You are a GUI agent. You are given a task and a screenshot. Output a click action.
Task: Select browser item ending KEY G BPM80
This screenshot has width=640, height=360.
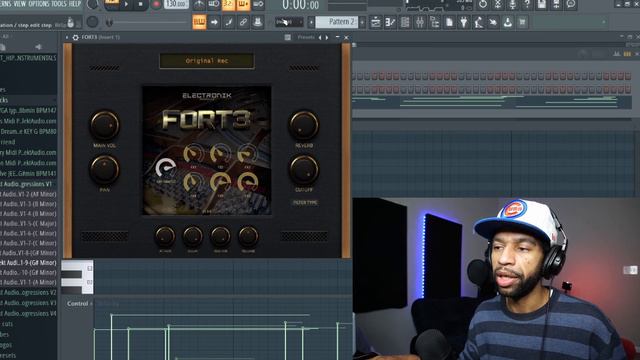(x=28, y=131)
